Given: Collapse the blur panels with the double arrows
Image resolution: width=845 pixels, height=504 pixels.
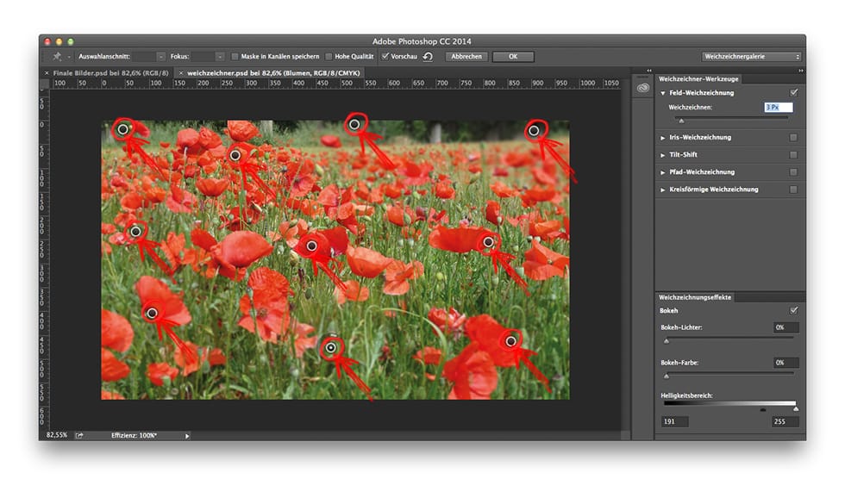Looking at the screenshot, I should tap(801, 71).
